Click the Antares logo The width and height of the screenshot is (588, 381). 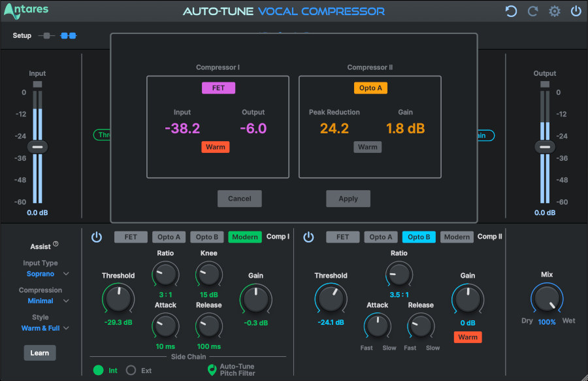pos(25,10)
